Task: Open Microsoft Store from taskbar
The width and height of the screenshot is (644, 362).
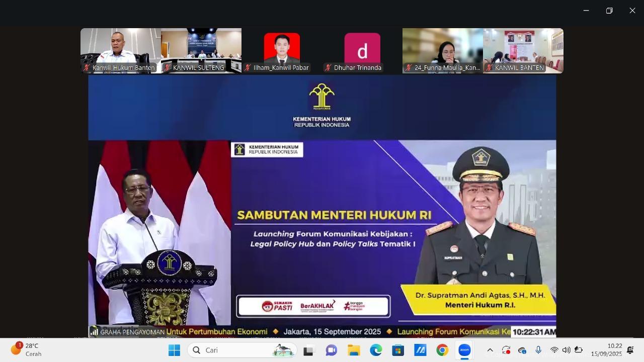Action: coord(398,350)
